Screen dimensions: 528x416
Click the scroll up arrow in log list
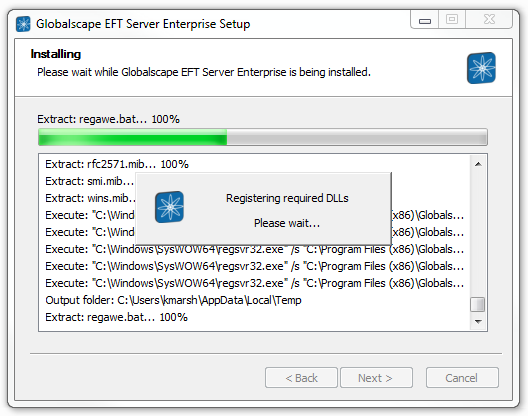(478, 164)
